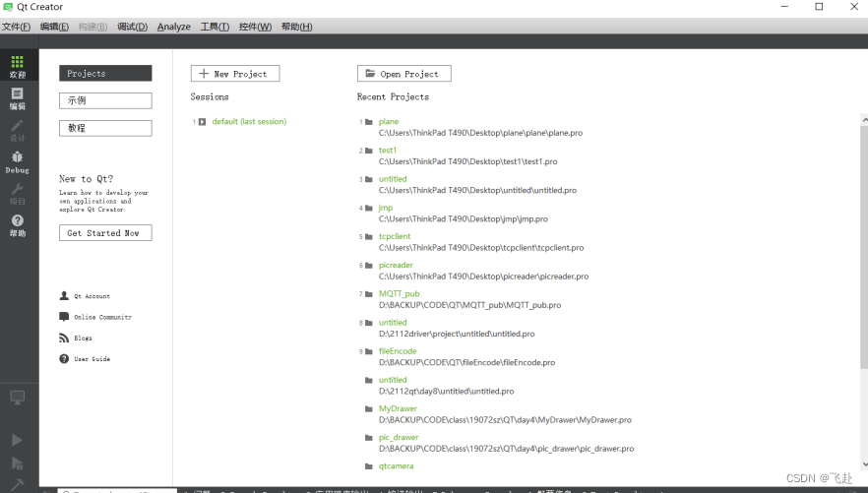
Task: Click the Open Project button
Action: tap(404, 74)
